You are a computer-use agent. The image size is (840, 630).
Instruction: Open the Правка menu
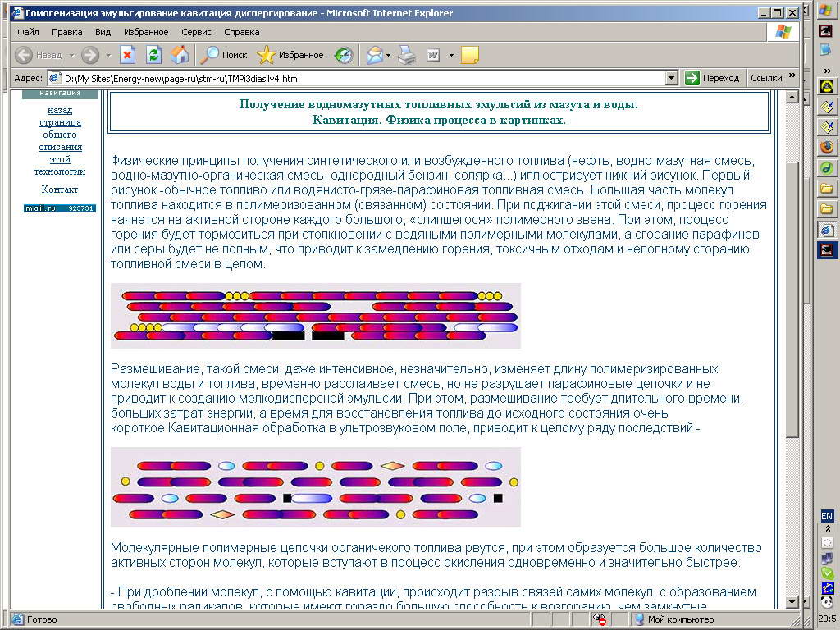(67, 32)
